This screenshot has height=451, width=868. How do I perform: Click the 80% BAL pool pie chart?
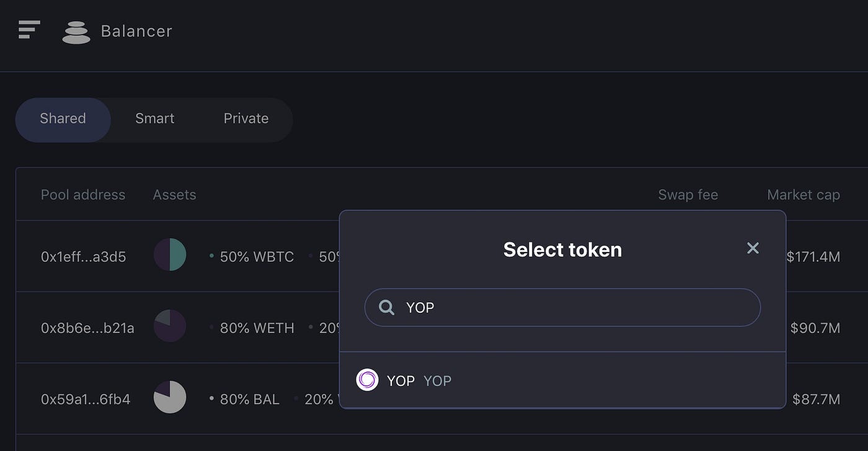point(170,398)
